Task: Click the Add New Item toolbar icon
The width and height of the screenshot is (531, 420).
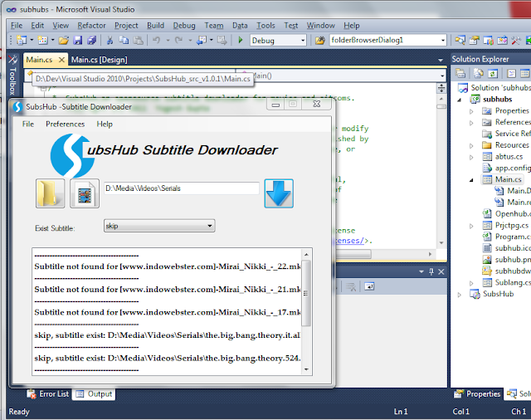Action: 42,41
